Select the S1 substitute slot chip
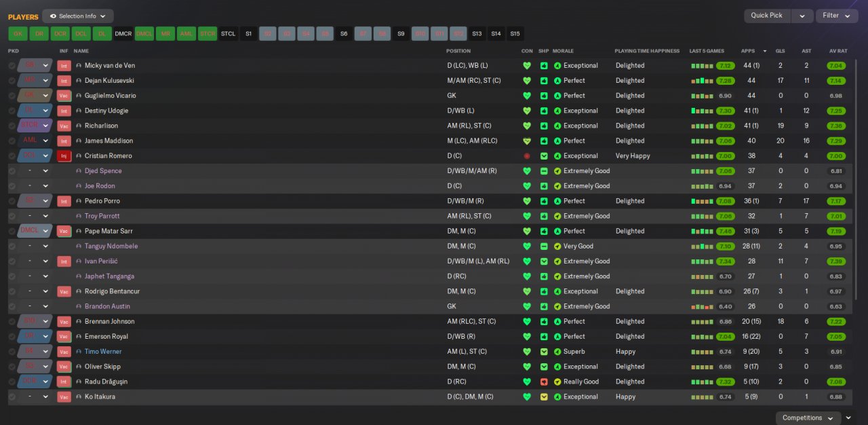 pyautogui.click(x=248, y=34)
